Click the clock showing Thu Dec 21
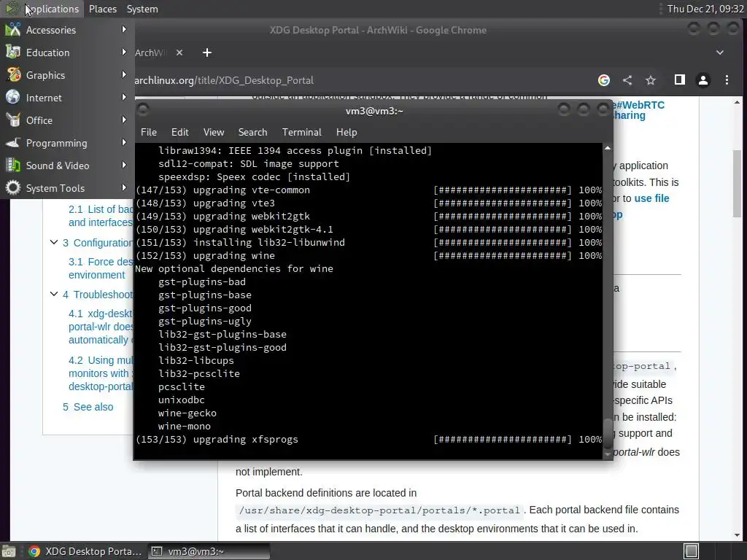The height and width of the screenshot is (560, 747). 705,9
